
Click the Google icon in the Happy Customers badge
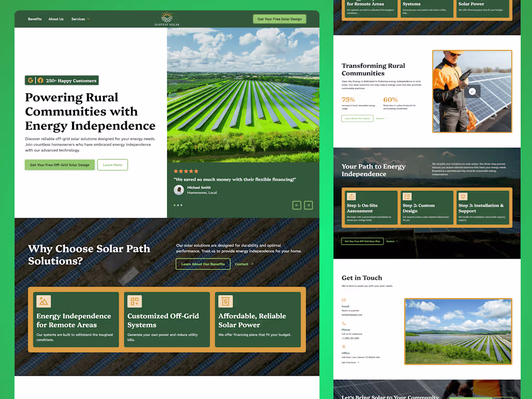click(x=30, y=80)
